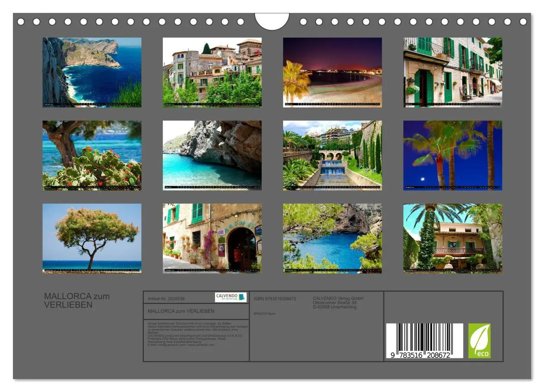Click the 'ISBN 9783516208672' text
The width and height of the screenshot is (544, 392).
coord(275,299)
